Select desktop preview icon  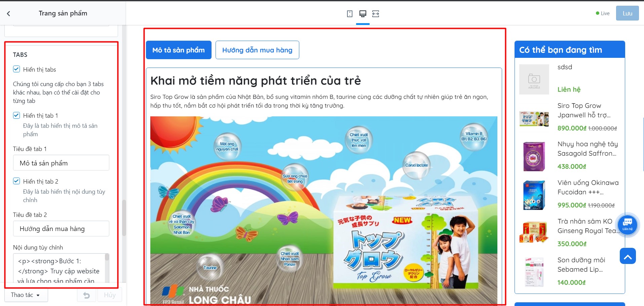pyautogui.click(x=363, y=14)
